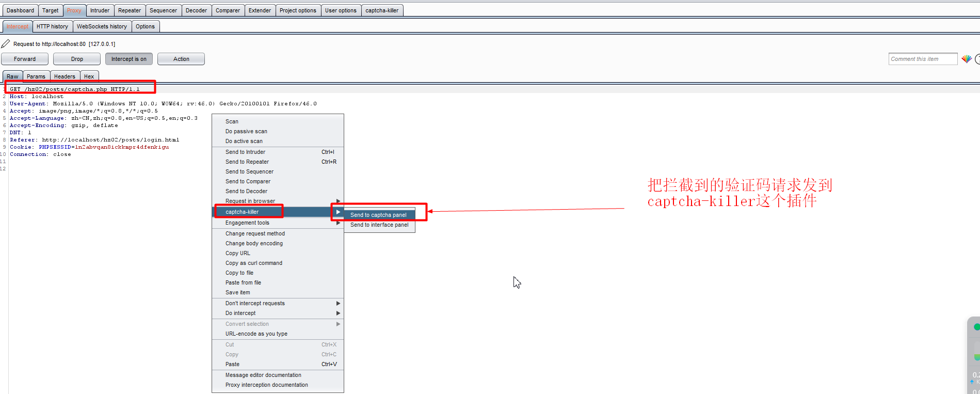Click the Referer header line
Image resolution: width=980 pixels, height=394 pixels.
tap(94, 140)
